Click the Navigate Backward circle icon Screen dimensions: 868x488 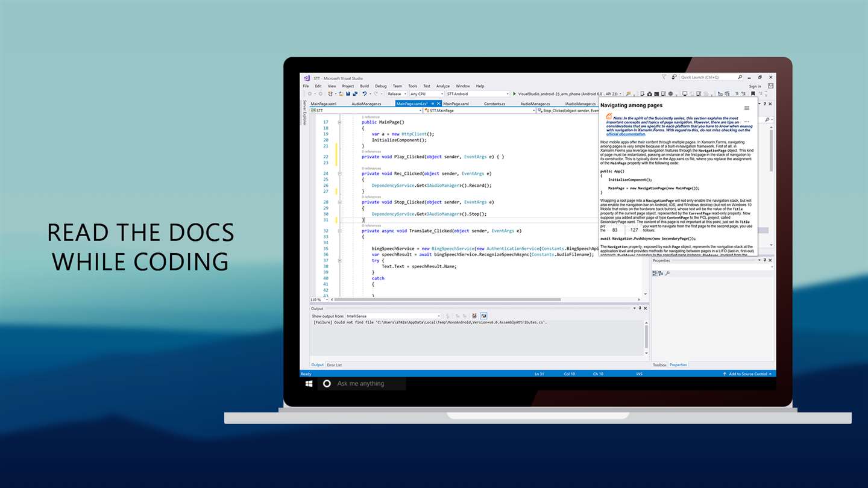[x=310, y=94]
